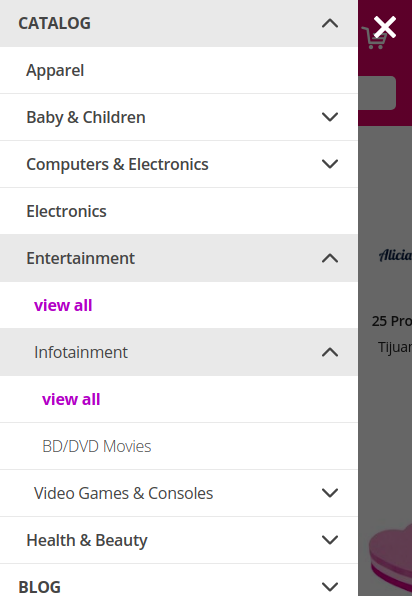Expand the Video Games & Consoles chevron

pos(330,493)
